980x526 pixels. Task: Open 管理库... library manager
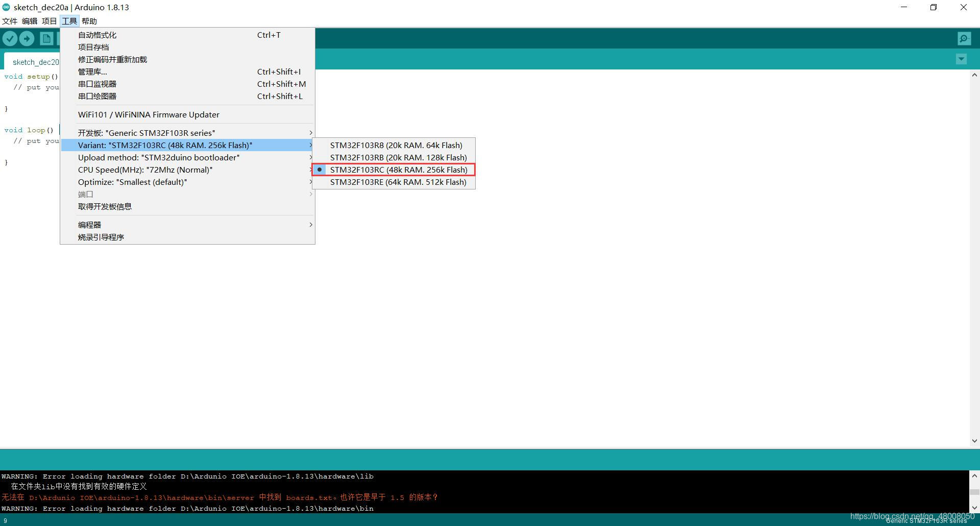(187, 71)
